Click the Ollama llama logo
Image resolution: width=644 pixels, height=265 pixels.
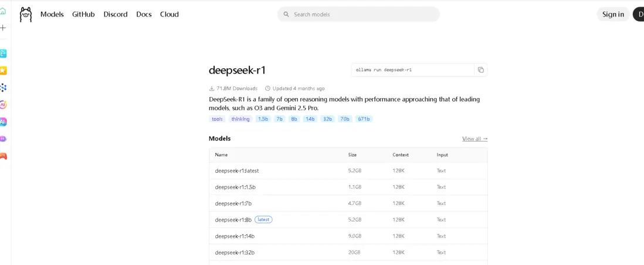pyautogui.click(x=26, y=15)
